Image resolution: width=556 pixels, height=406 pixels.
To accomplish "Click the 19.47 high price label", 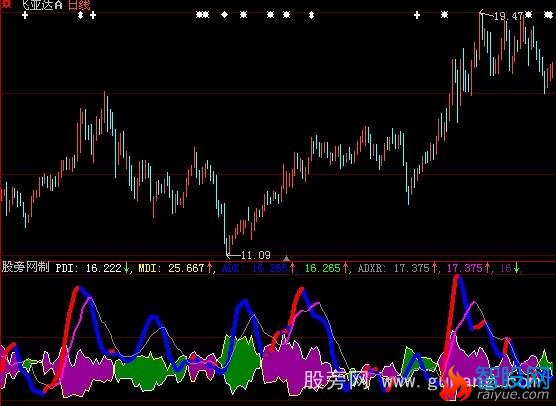I will click(508, 16).
